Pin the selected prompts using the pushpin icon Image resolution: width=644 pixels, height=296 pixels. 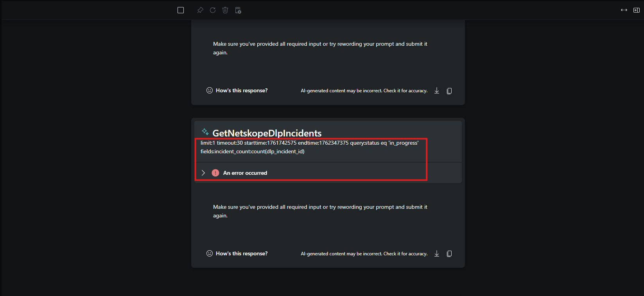click(200, 10)
